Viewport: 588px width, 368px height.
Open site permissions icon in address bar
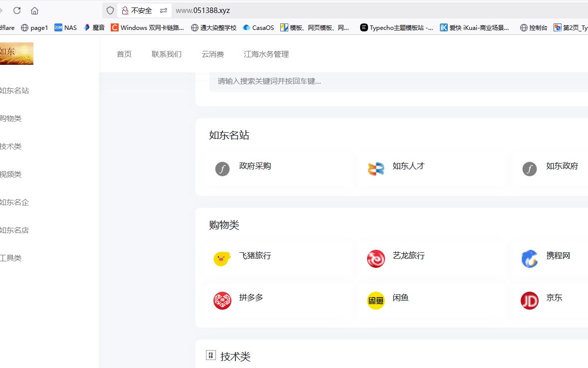click(164, 10)
